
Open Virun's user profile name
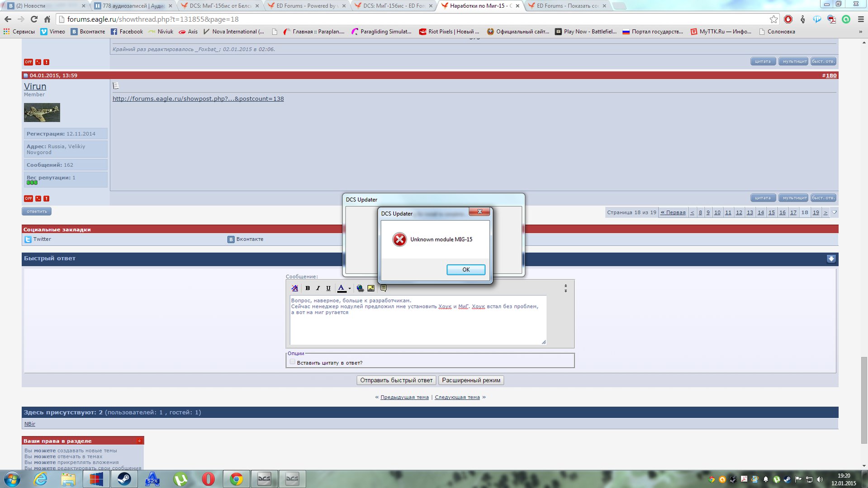(x=35, y=86)
